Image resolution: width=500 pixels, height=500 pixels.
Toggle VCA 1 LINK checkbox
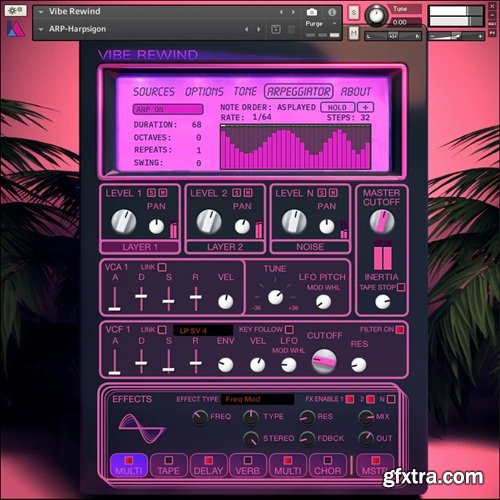point(162,267)
